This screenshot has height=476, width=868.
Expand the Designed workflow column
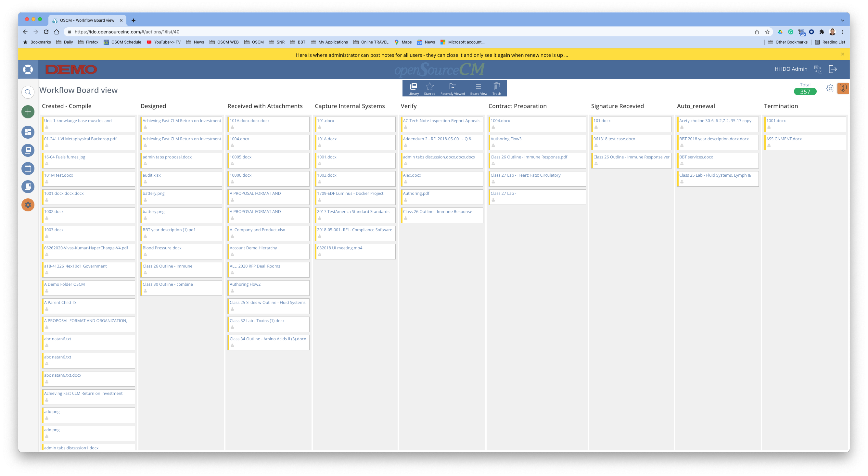tap(154, 106)
